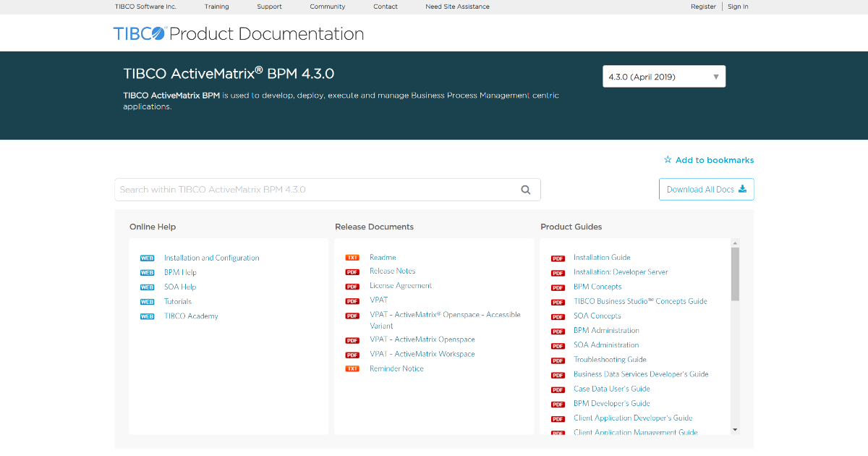Screen dimensions: 868x456
Task: Click the WEB icon beside BPM Help
Action: pos(147,272)
